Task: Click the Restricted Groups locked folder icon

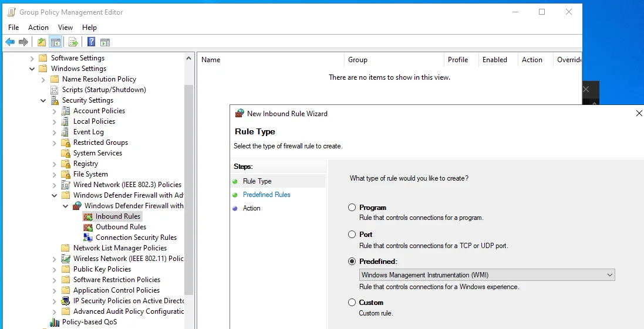Action: coord(65,143)
